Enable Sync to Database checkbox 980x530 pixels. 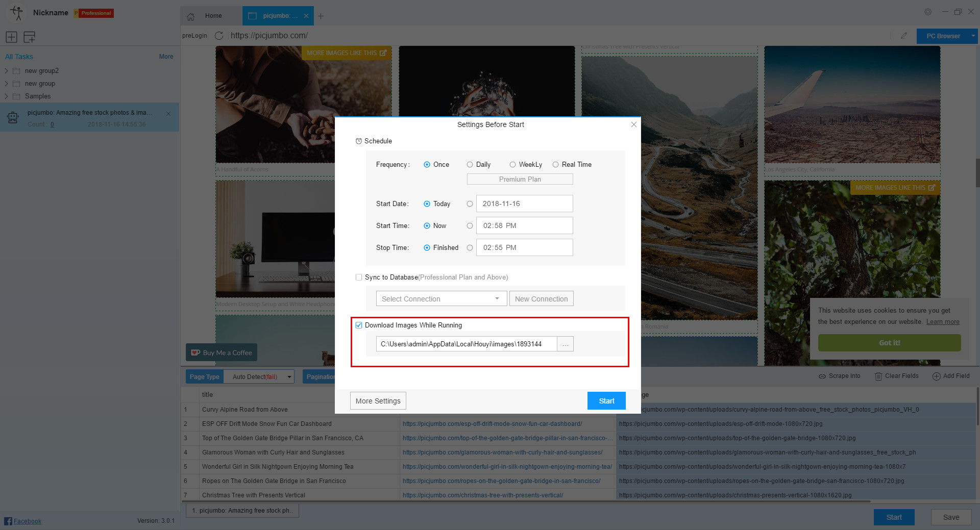tap(359, 277)
